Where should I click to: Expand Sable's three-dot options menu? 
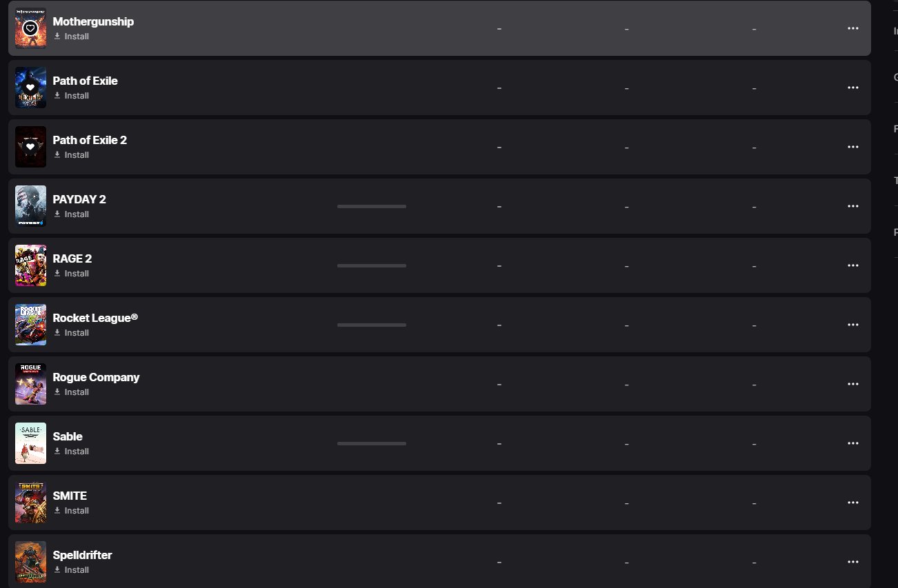852,443
